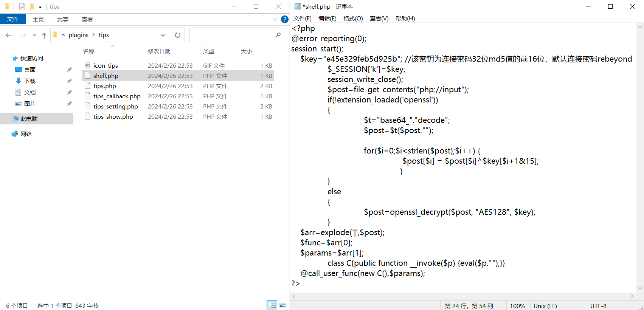Click Notepad vertical scrollbar down arrow
Image resolution: width=644 pixels, height=310 pixels.
point(640,288)
